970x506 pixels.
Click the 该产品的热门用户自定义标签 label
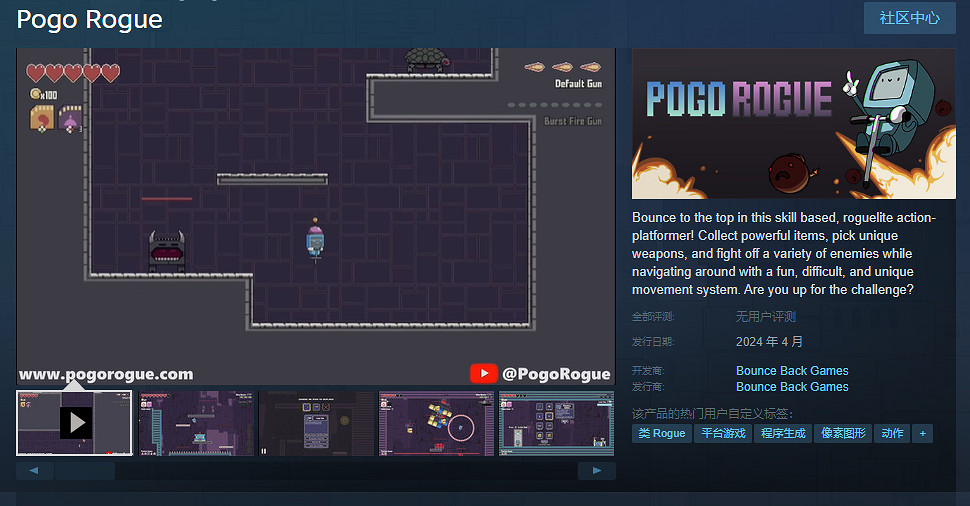click(712, 414)
